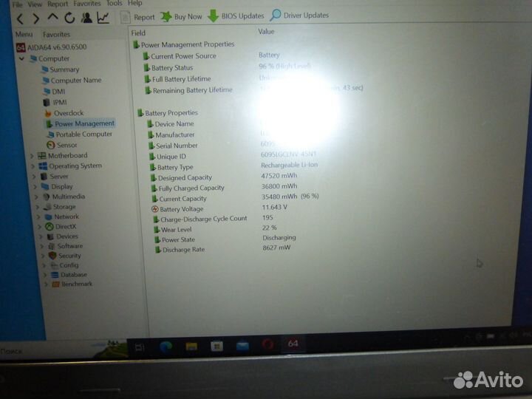The width and height of the screenshot is (532, 399).
Task: Expand the Network tree node
Action: [38, 216]
